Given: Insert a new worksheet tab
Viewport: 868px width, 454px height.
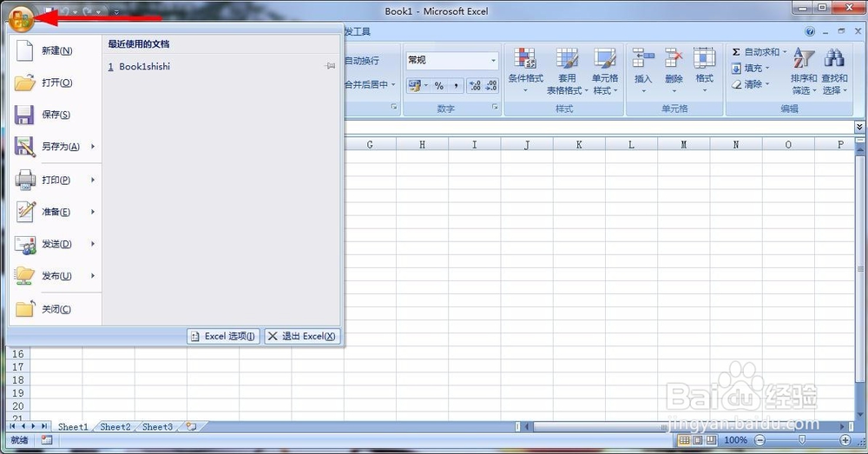Looking at the screenshot, I should tap(192, 426).
